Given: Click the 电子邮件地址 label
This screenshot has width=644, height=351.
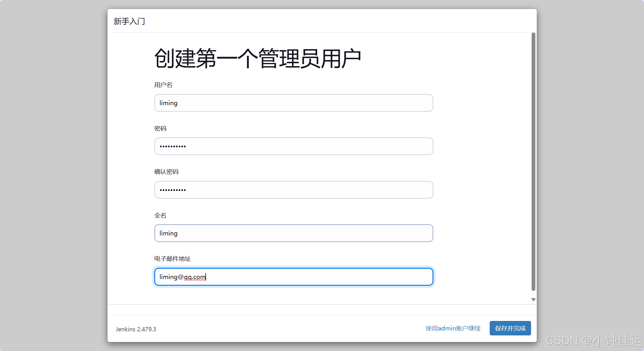Looking at the screenshot, I should point(172,259).
